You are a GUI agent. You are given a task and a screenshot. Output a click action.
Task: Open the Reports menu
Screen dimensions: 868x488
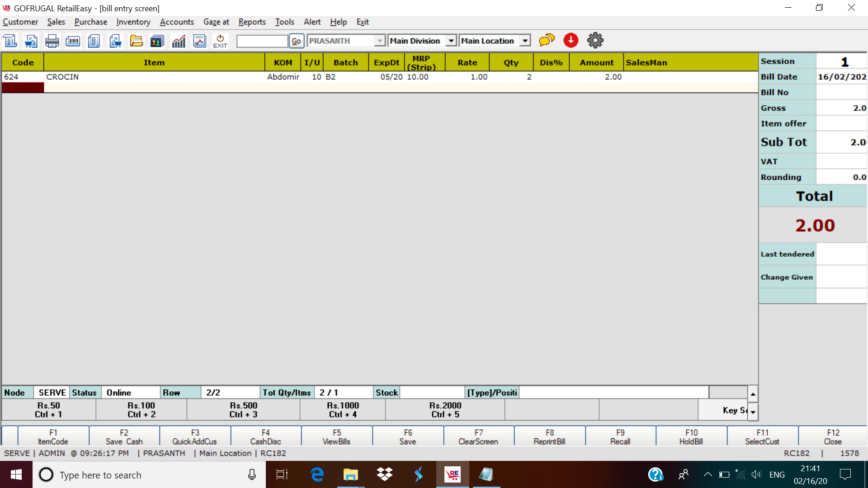pos(252,22)
